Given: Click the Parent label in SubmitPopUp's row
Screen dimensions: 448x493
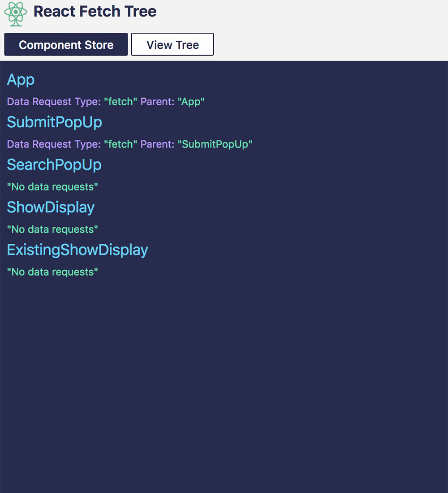Looking at the screenshot, I should pos(157,144).
